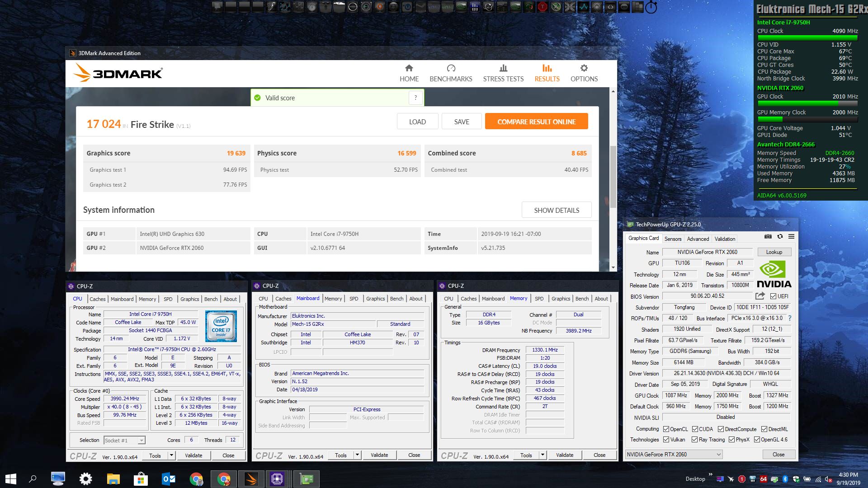This screenshot has width=868, height=488.
Task: Click Validate in the Memory CPU-Z window
Action: pos(564,455)
